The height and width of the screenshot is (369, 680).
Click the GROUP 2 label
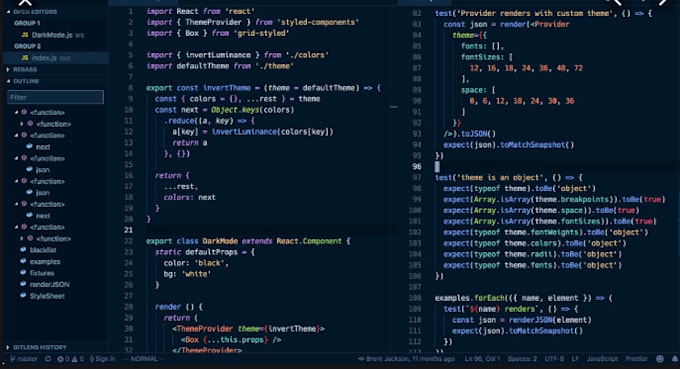click(x=27, y=46)
